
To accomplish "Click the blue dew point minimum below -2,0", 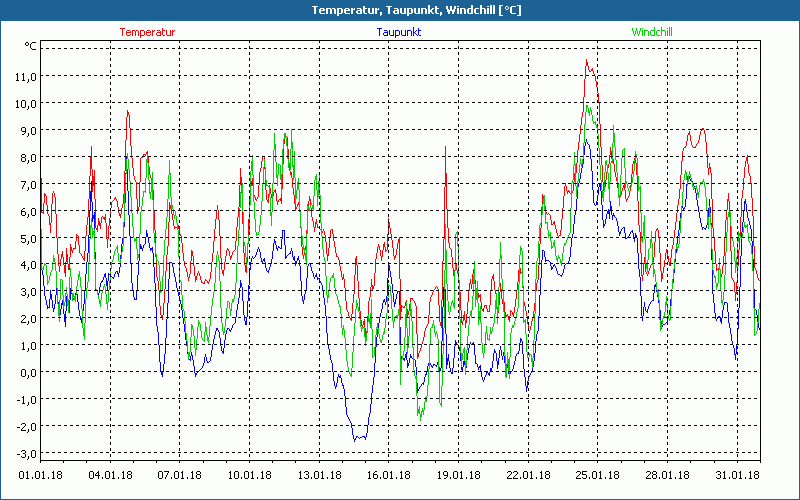I will pyautogui.click(x=355, y=440).
